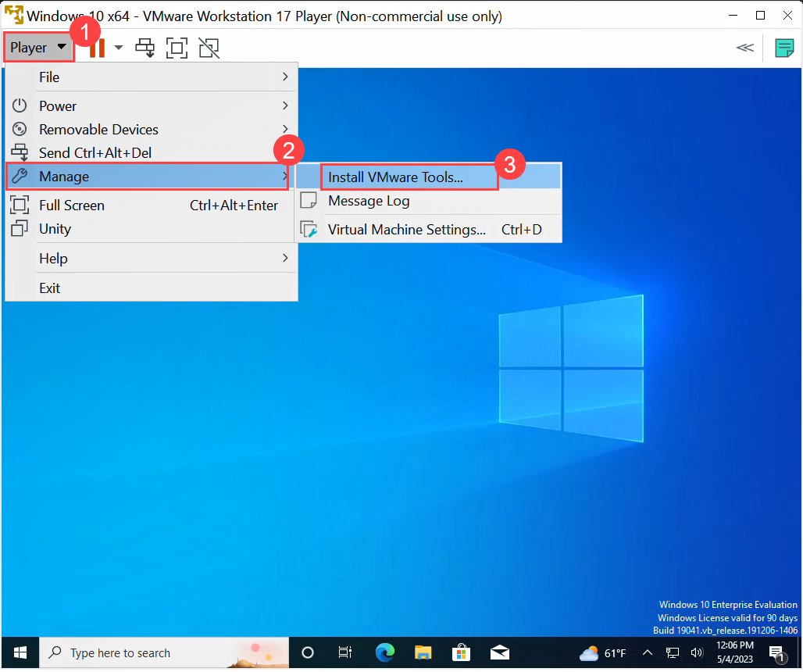Click the enter full screen toolbar icon
This screenshot has height=672, width=803.
(177, 48)
